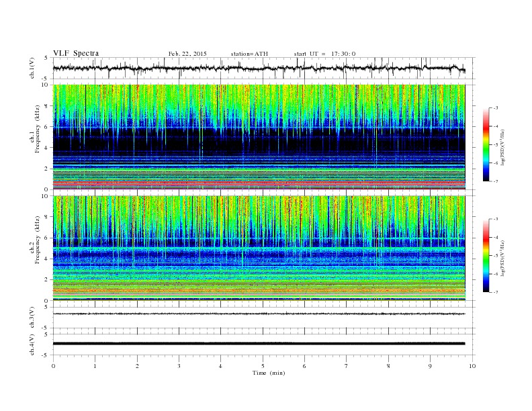Click the ch.1 voltage waveform trace
The image size is (532, 411).
[x=259, y=68]
